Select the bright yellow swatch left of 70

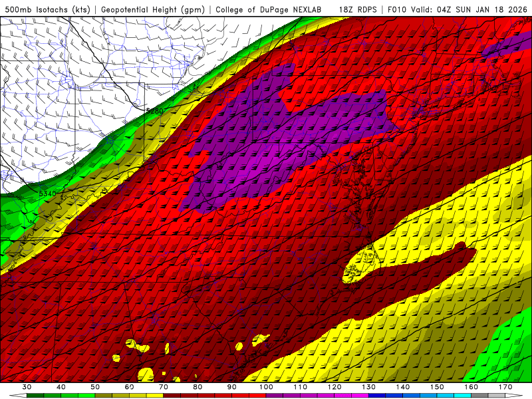click(x=155, y=396)
